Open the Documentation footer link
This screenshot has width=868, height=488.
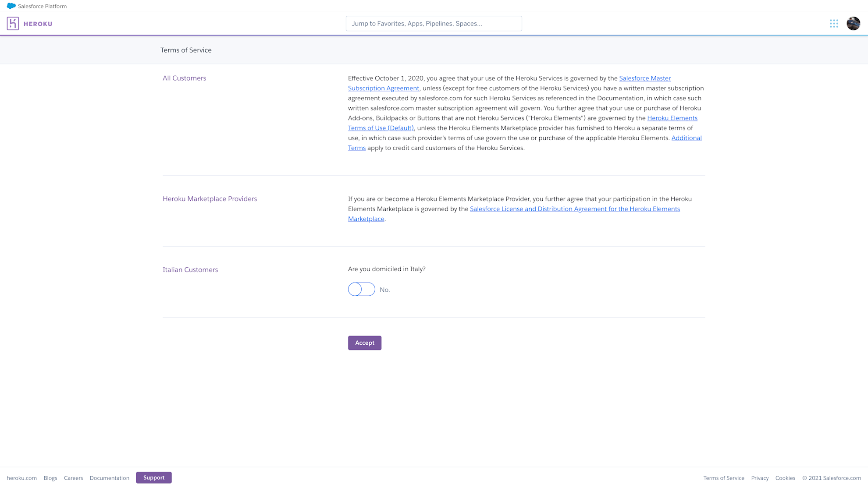tap(110, 478)
